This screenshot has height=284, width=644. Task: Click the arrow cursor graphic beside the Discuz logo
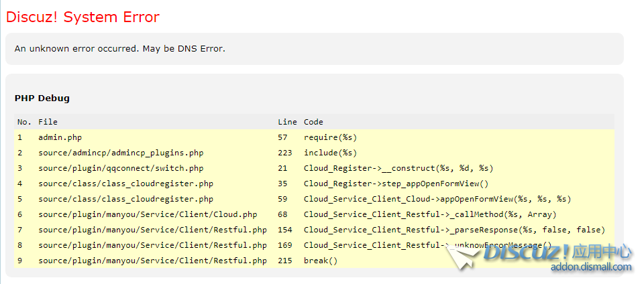tap(463, 257)
